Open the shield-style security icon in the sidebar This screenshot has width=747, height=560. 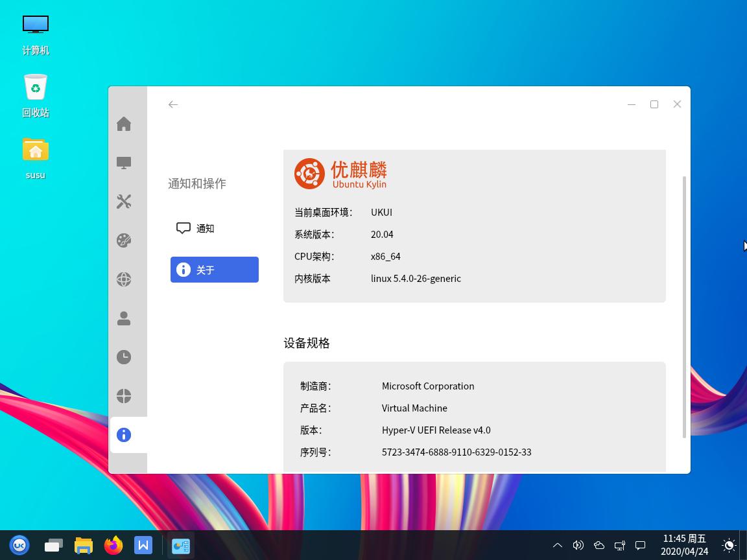point(124,396)
